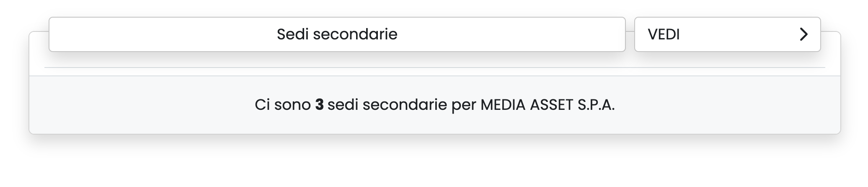Click the word VEDI
This screenshot has width=868, height=187.
coord(664,34)
